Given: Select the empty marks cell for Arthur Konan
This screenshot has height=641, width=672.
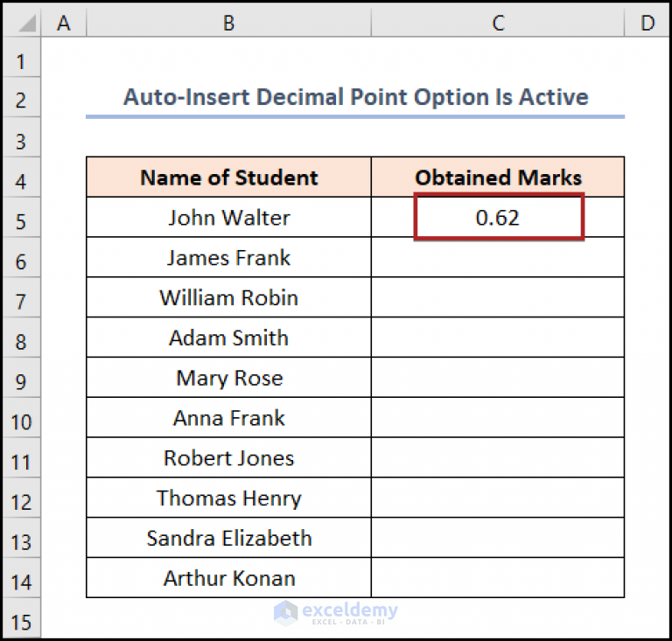Looking at the screenshot, I should [x=498, y=578].
